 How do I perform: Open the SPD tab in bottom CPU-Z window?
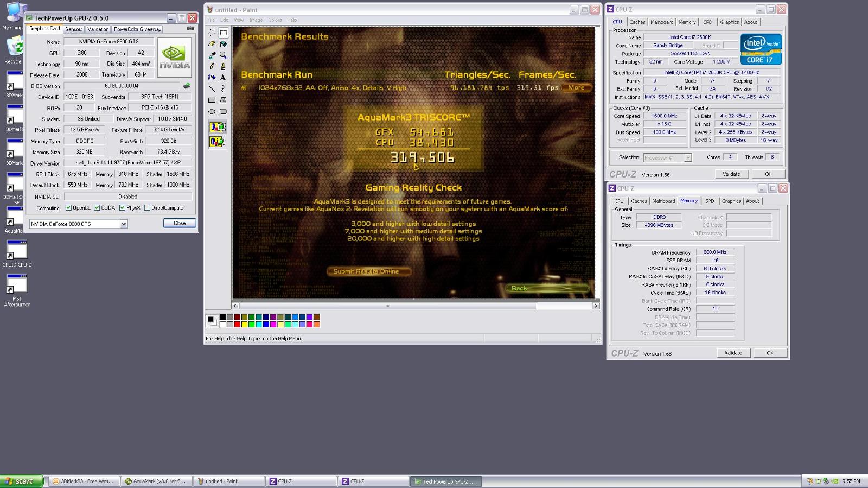pos(710,201)
